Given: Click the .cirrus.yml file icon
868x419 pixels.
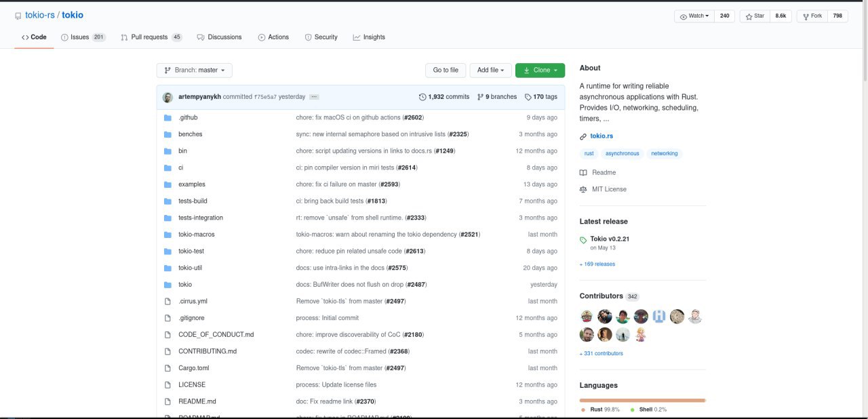Looking at the screenshot, I should point(167,301).
